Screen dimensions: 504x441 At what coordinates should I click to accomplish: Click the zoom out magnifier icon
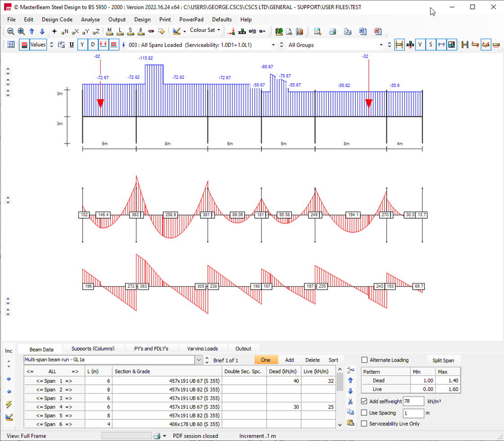pyautogui.click(x=11, y=31)
